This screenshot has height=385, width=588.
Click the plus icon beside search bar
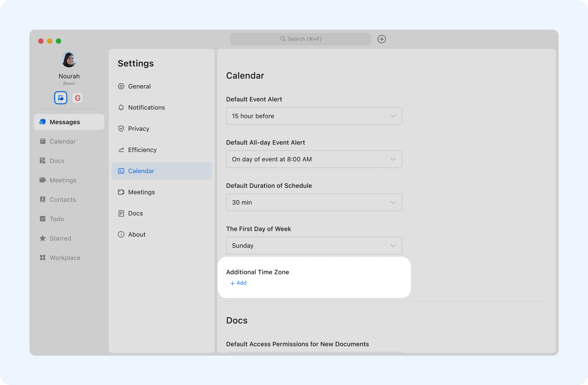(381, 39)
